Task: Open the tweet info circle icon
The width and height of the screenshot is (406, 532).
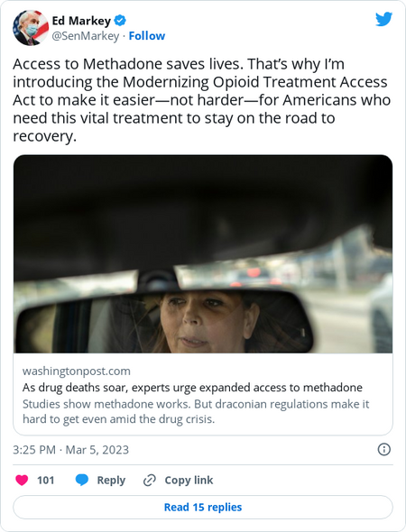Action: point(384,450)
